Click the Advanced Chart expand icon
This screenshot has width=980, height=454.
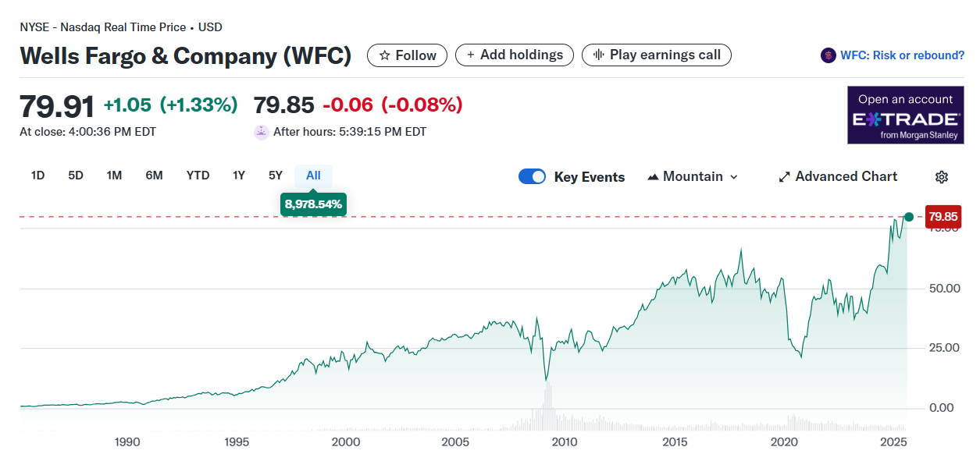783,176
